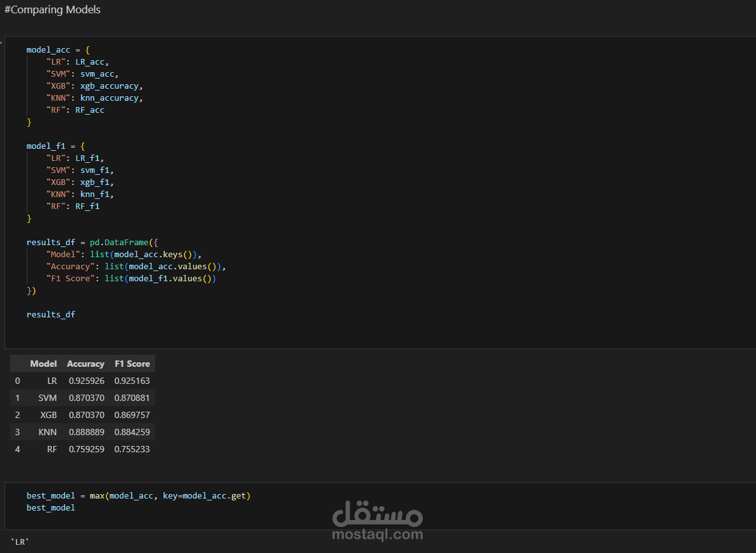Click the '"XGB": xgb_accuracy,' code line
The height and width of the screenshot is (553, 756).
94,86
